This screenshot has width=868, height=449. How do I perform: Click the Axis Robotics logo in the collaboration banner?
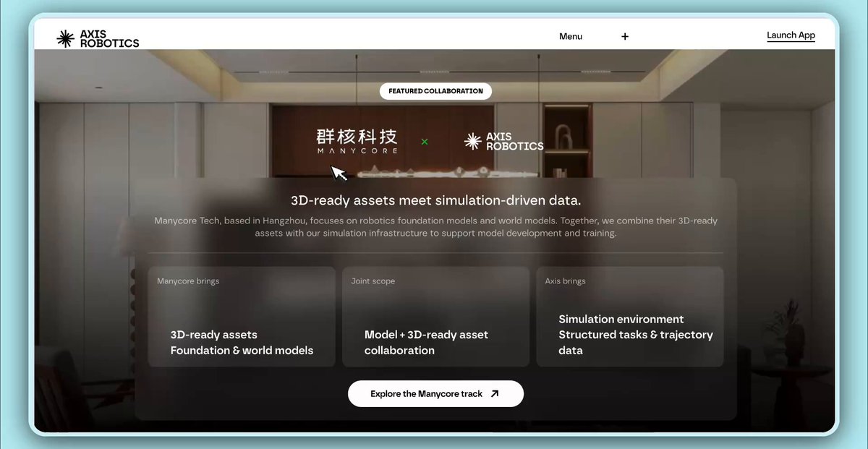503,142
